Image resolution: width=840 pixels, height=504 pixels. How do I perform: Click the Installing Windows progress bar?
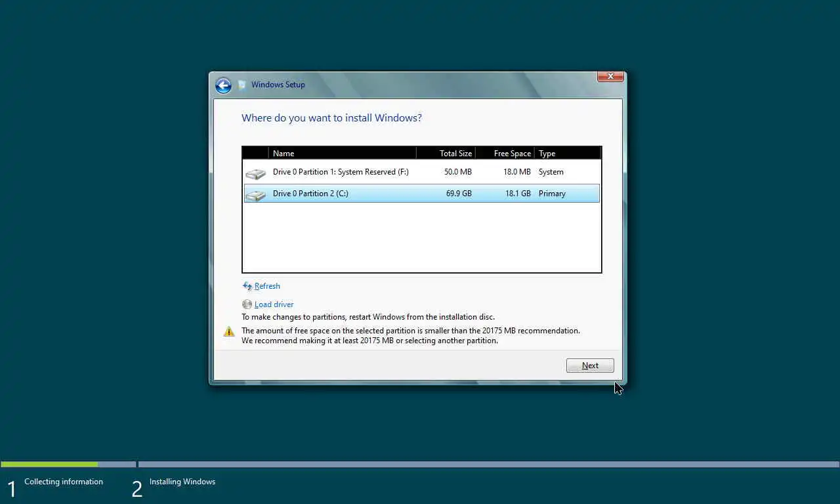pyautogui.click(x=489, y=464)
